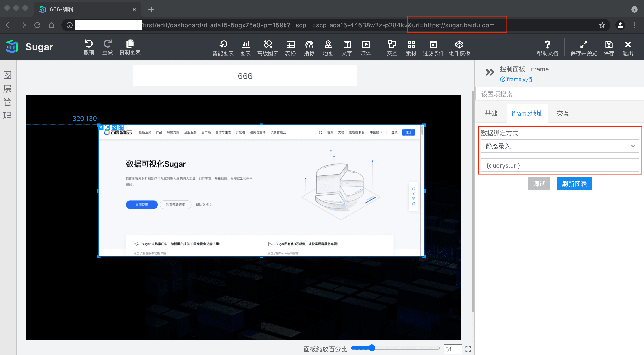
Task: Open 高级图表 advanced charts
Action: [x=268, y=48]
